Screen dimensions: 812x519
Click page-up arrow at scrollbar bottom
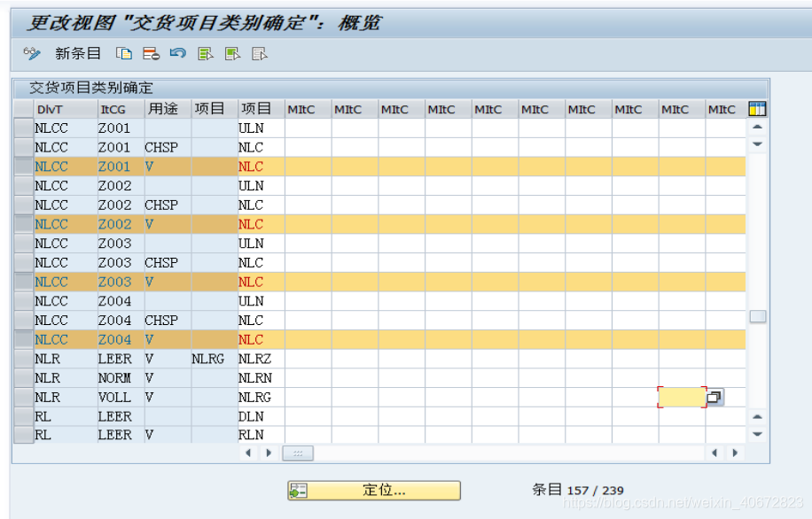(758, 416)
